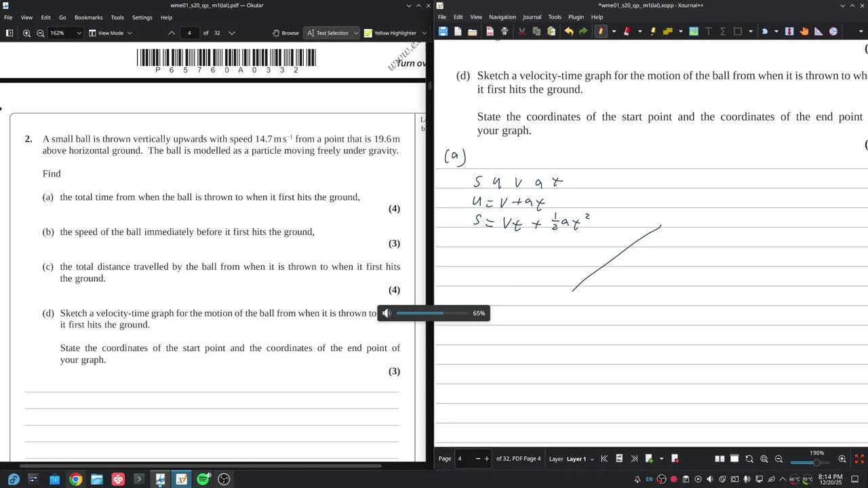Open Okular Bookmarks menu
Screen dimensions: 868x488
[x=88, y=17]
